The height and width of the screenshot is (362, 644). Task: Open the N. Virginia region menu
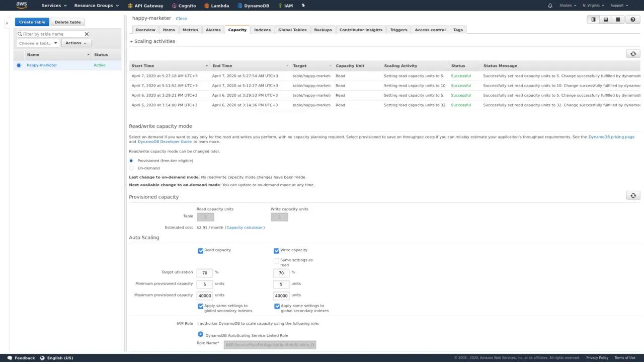click(x=593, y=6)
